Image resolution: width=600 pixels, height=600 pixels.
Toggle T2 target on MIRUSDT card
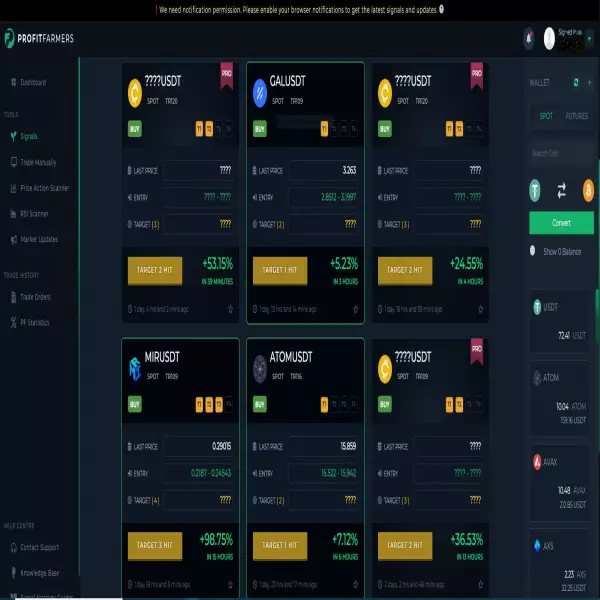pos(207,404)
